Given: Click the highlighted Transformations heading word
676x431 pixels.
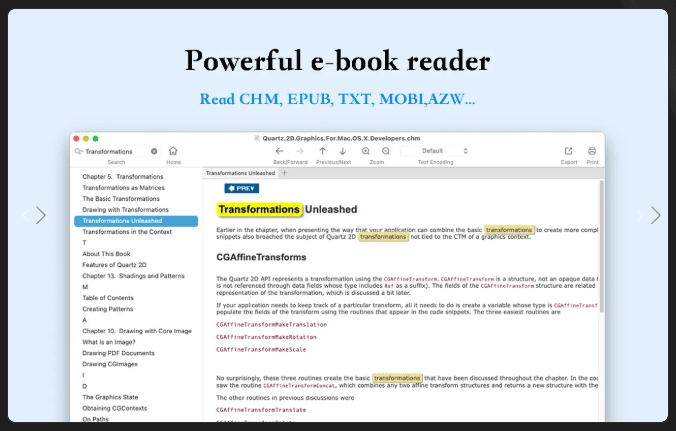Looking at the screenshot, I should (259, 209).
